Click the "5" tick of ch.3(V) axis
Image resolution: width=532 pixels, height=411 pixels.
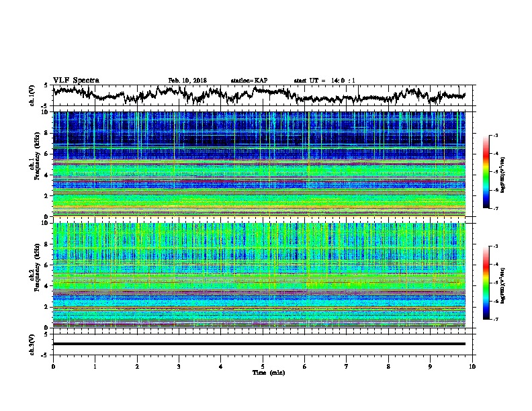click(x=46, y=334)
